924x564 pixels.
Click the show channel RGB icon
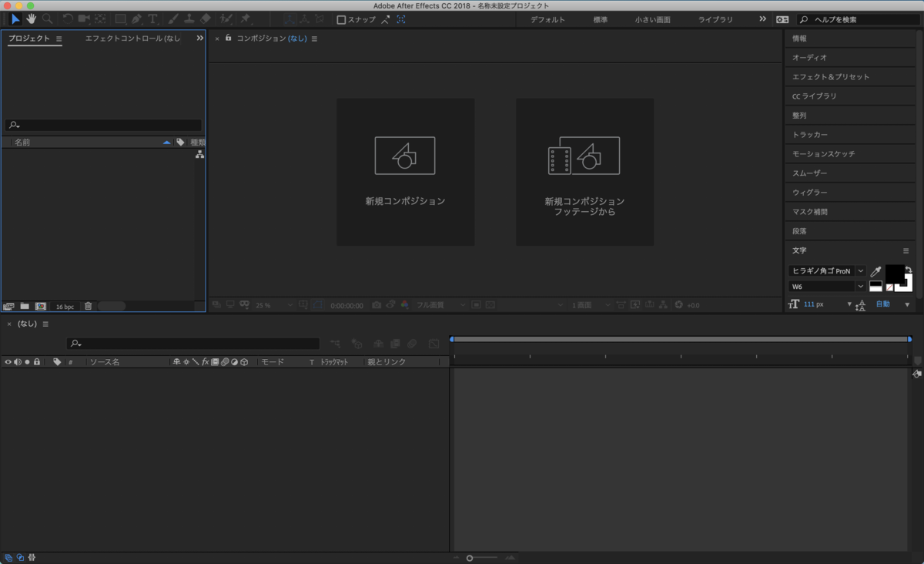click(404, 305)
